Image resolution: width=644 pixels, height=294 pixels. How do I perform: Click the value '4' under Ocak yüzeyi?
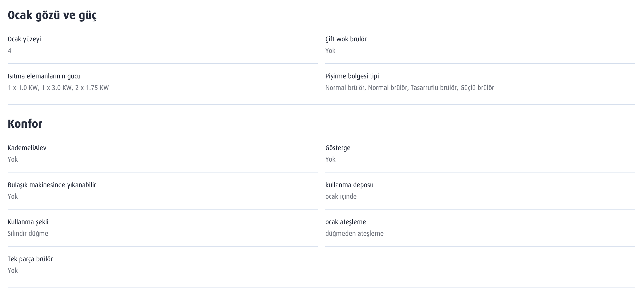pyautogui.click(x=9, y=51)
